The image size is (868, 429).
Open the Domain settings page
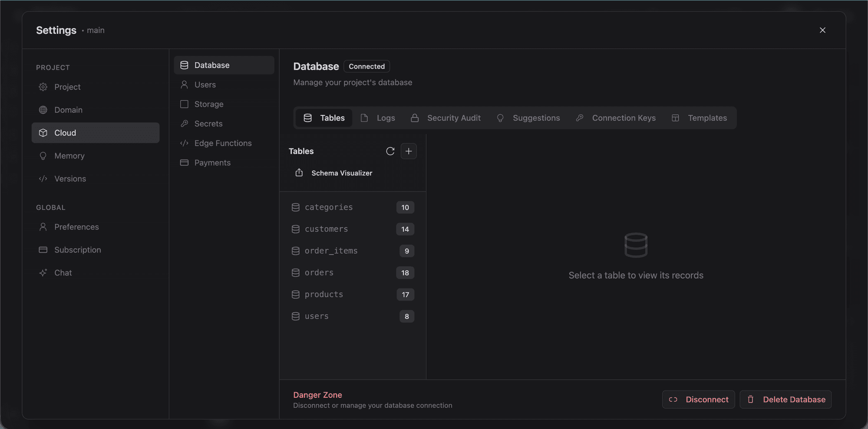(68, 110)
